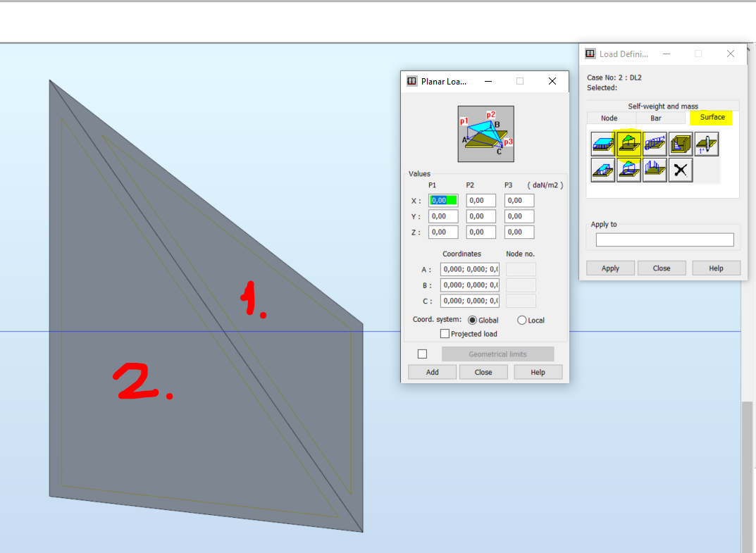Image resolution: width=756 pixels, height=553 pixels.
Task: Select the highlighted planar 3-point load icon
Action: (628, 143)
